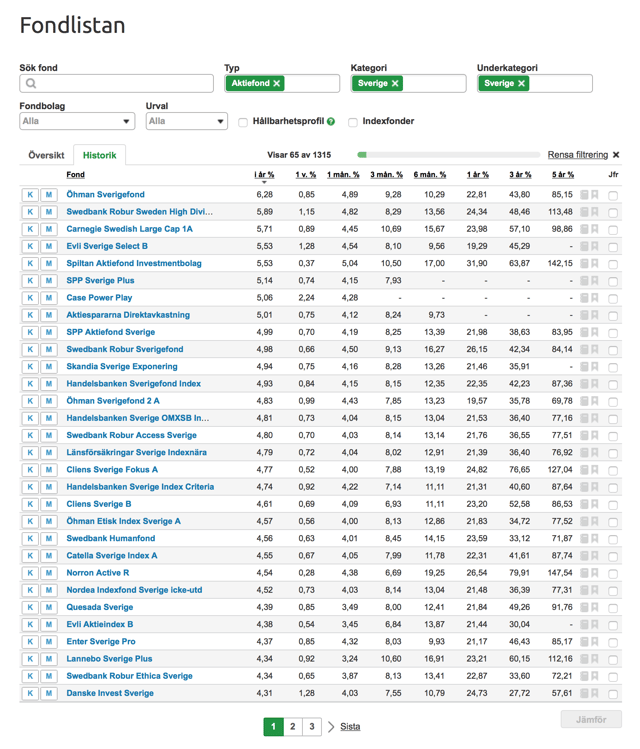Switch to the Översikt tab
The image size is (640, 749).
pyautogui.click(x=46, y=155)
